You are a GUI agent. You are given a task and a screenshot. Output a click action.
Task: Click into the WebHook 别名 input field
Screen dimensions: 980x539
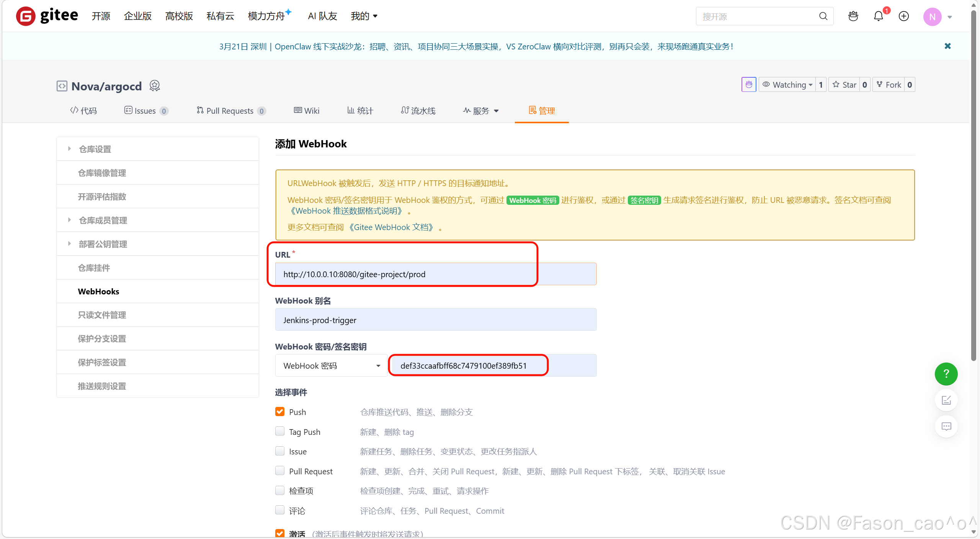435,320
